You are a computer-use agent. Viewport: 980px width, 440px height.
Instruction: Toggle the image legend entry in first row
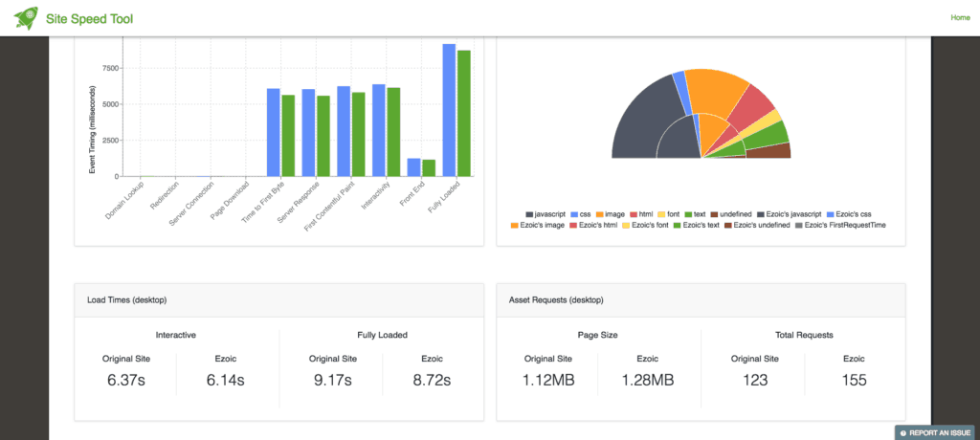610,214
